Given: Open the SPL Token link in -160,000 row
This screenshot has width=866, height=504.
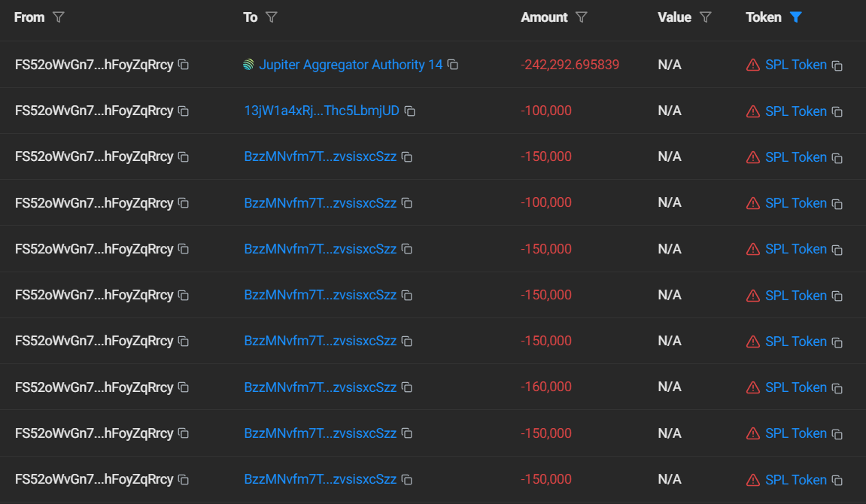Looking at the screenshot, I should 795,387.
